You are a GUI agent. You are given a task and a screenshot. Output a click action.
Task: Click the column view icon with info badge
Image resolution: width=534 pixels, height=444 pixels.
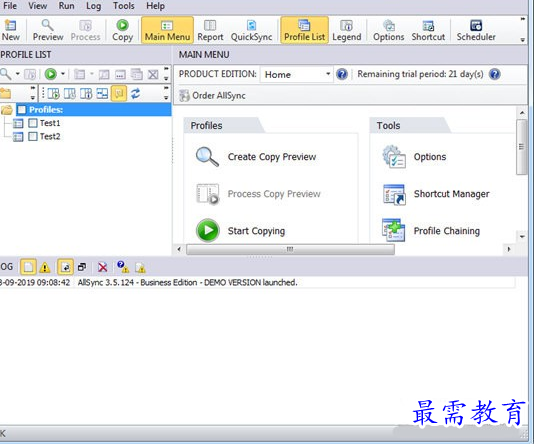[86, 93]
